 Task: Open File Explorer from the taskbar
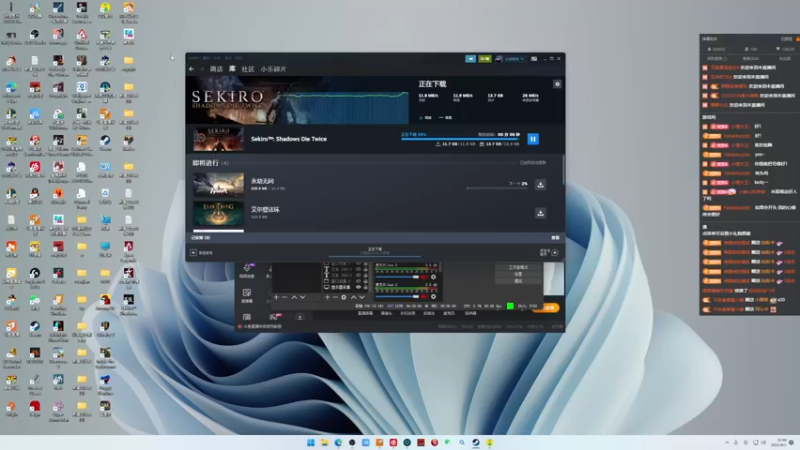324,442
